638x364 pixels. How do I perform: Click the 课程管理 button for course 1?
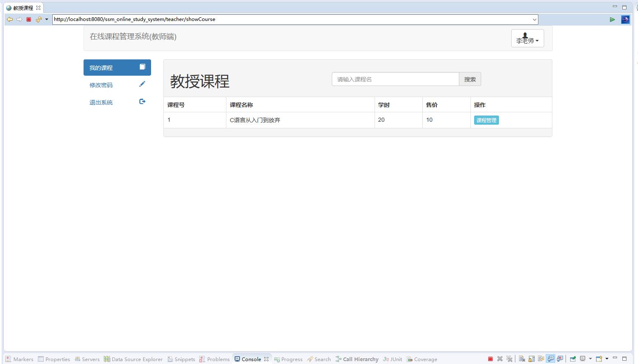coord(486,120)
